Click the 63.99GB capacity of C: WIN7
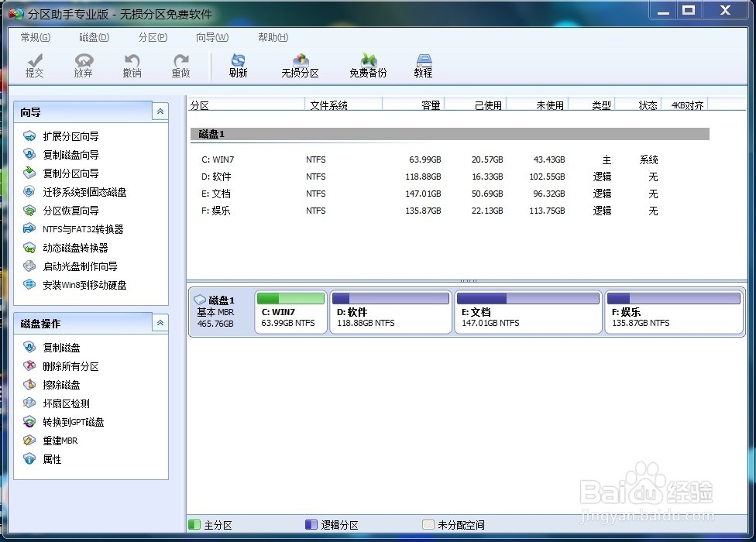756x542 pixels. tap(424, 160)
